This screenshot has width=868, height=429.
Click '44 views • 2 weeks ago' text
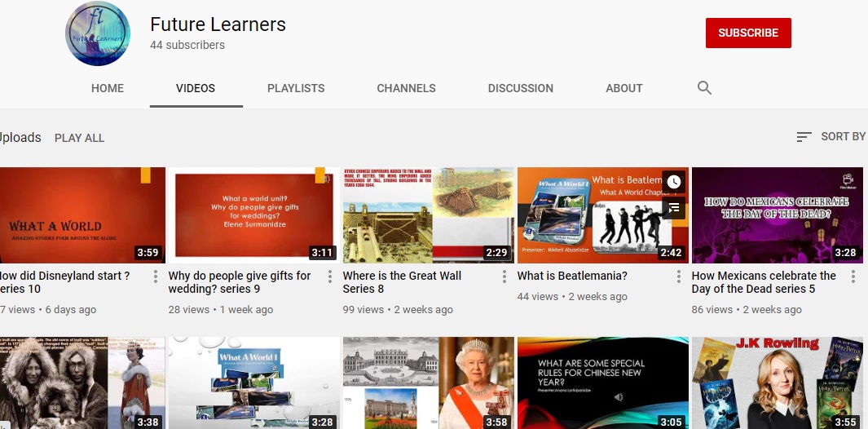point(572,297)
